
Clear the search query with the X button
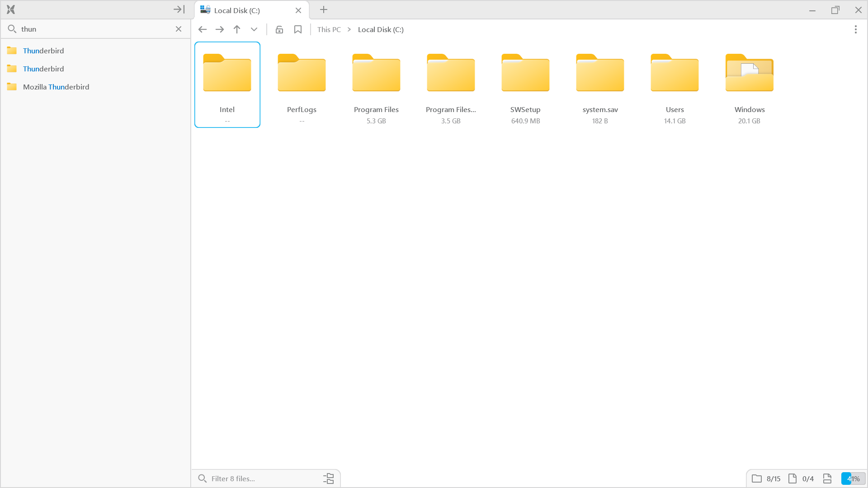[179, 28]
